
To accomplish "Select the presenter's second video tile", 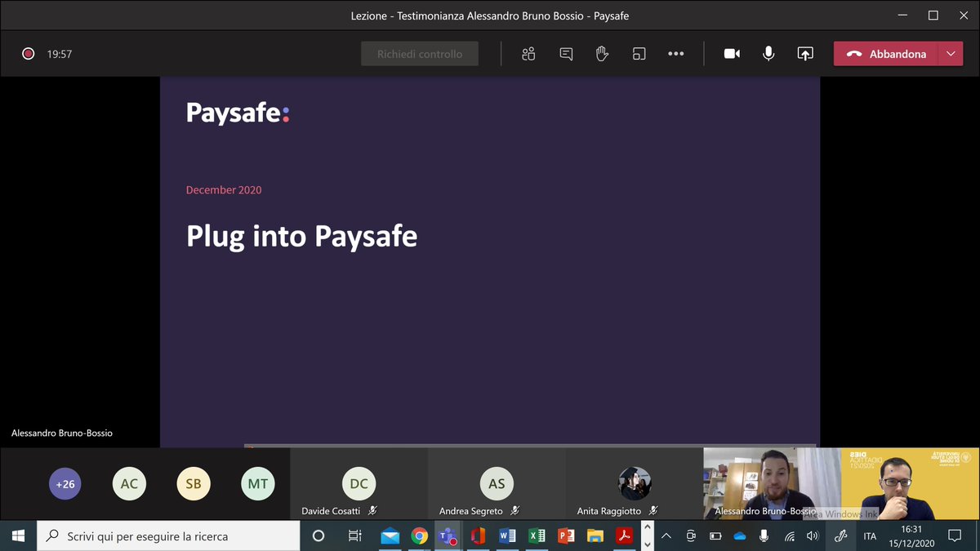I will pos(910,484).
